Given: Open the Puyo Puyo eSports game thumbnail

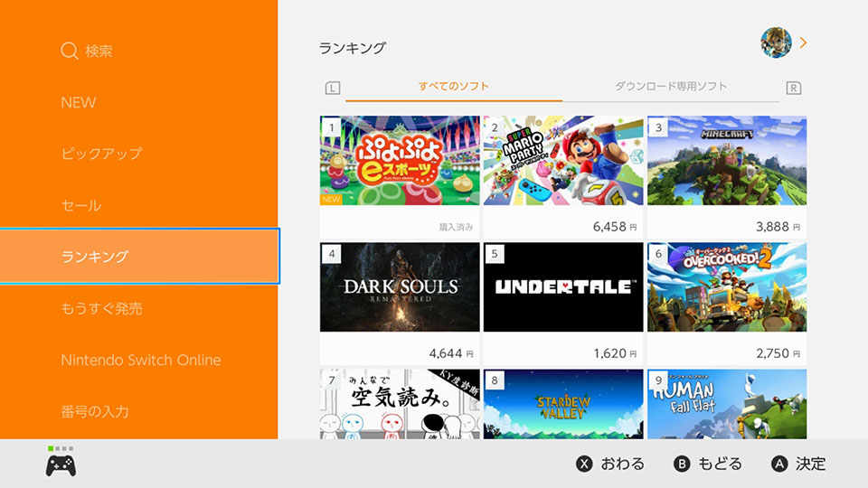Looking at the screenshot, I should pos(400,161).
